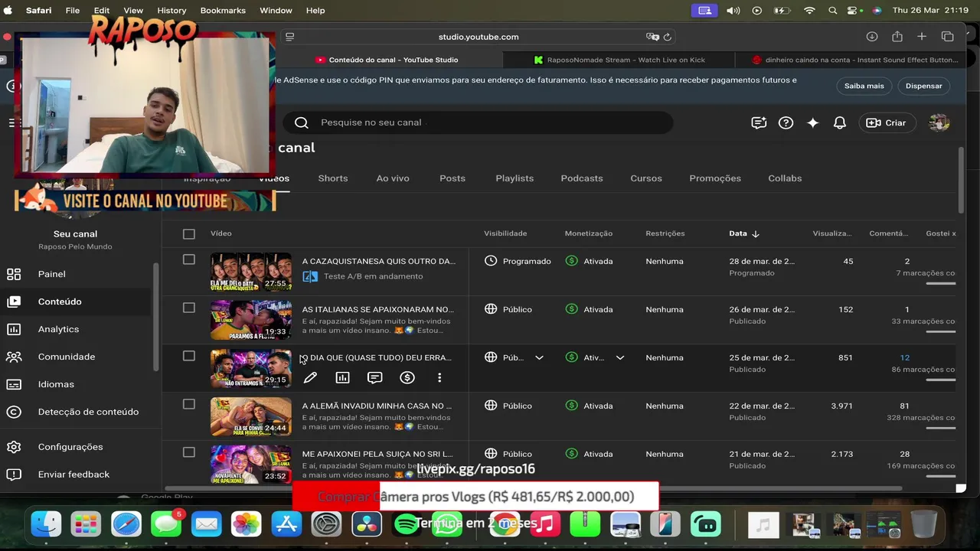Click Enviar feedback icon
This screenshot has height=551, width=980.
(14, 474)
